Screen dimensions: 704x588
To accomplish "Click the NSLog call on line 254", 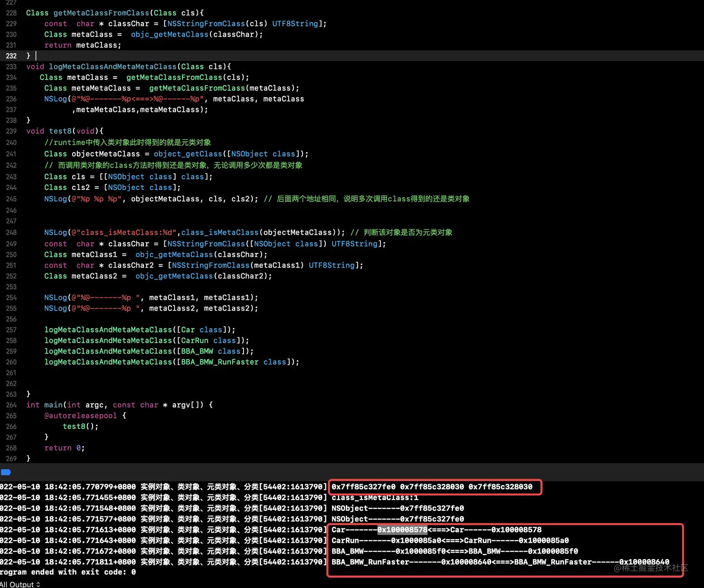I will [56, 297].
